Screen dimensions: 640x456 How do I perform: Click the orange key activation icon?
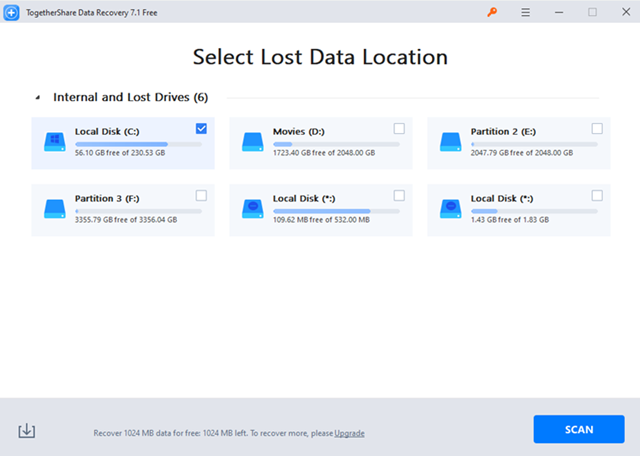[x=492, y=12]
